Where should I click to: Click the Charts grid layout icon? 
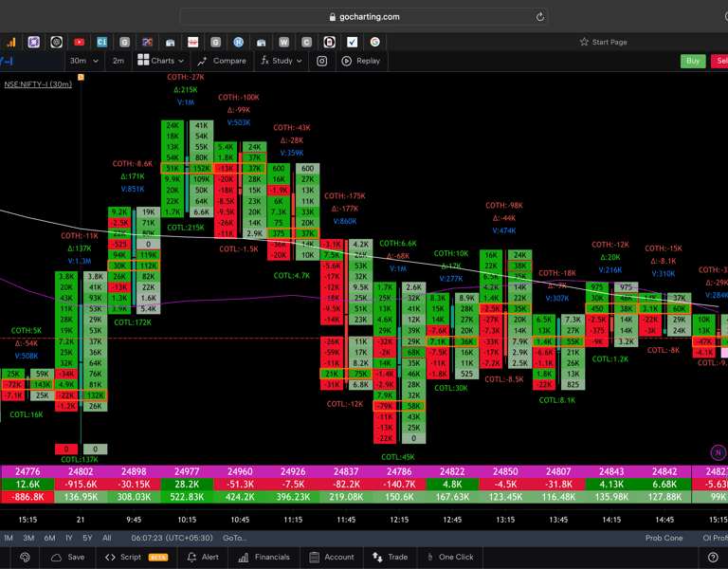143,60
